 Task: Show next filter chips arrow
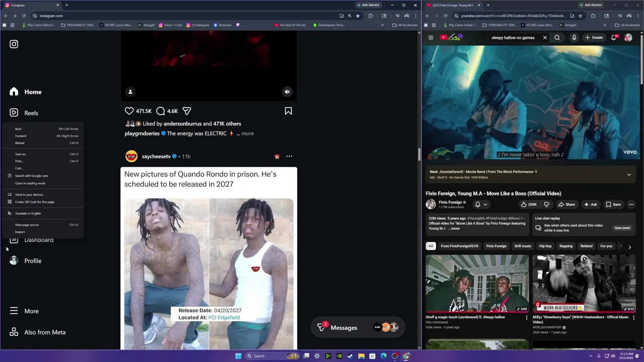point(629,247)
